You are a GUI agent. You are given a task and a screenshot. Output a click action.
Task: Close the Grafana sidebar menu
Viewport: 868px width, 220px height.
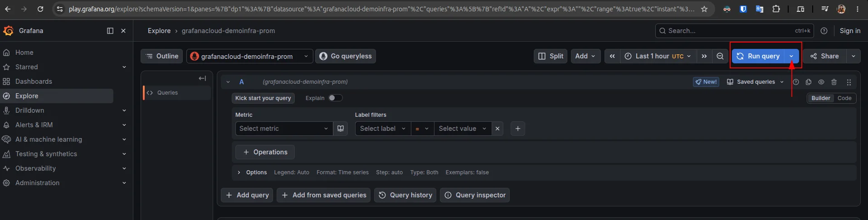123,31
